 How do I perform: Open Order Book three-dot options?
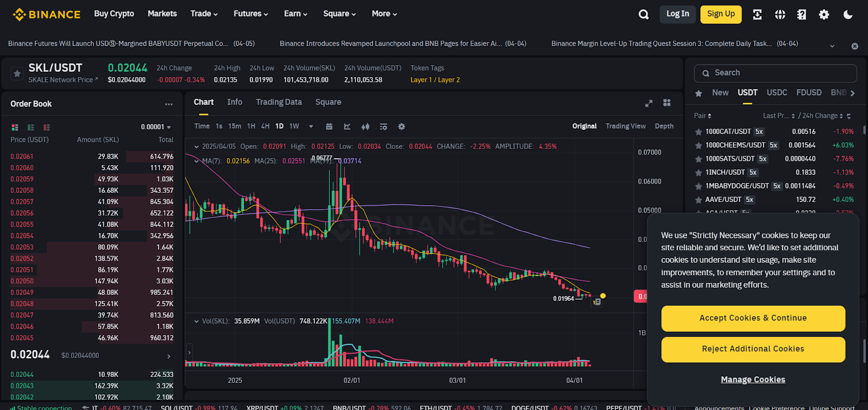pyautogui.click(x=169, y=104)
